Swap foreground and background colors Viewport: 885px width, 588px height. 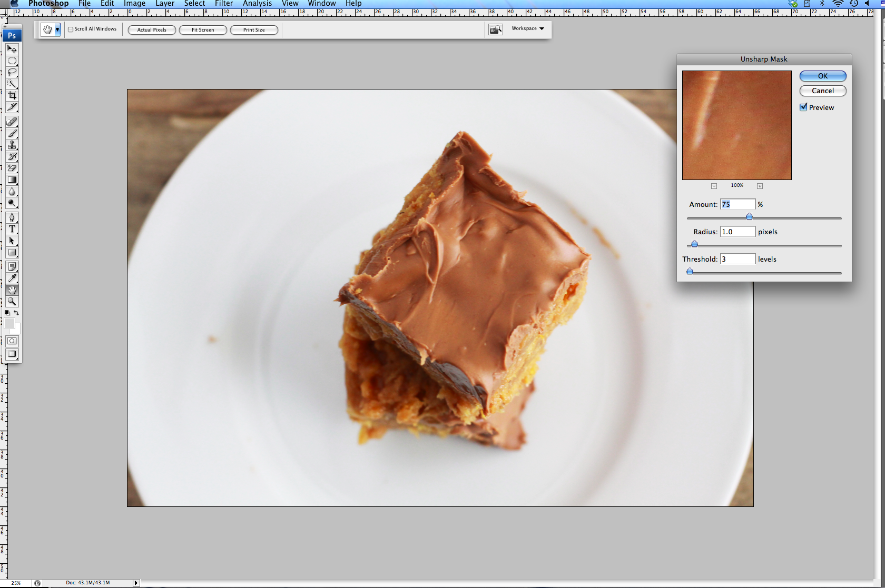click(x=16, y=313)
